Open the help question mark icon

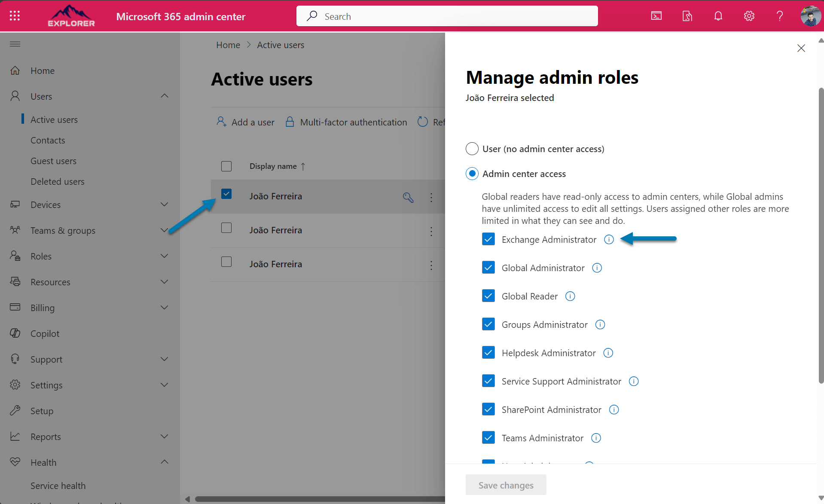coord(779,16)
